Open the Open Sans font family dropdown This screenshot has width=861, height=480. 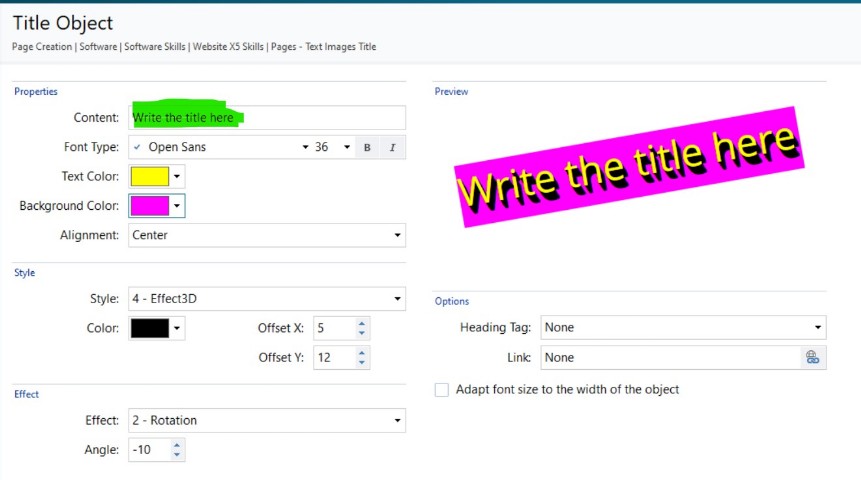click(x=221, y=147)
